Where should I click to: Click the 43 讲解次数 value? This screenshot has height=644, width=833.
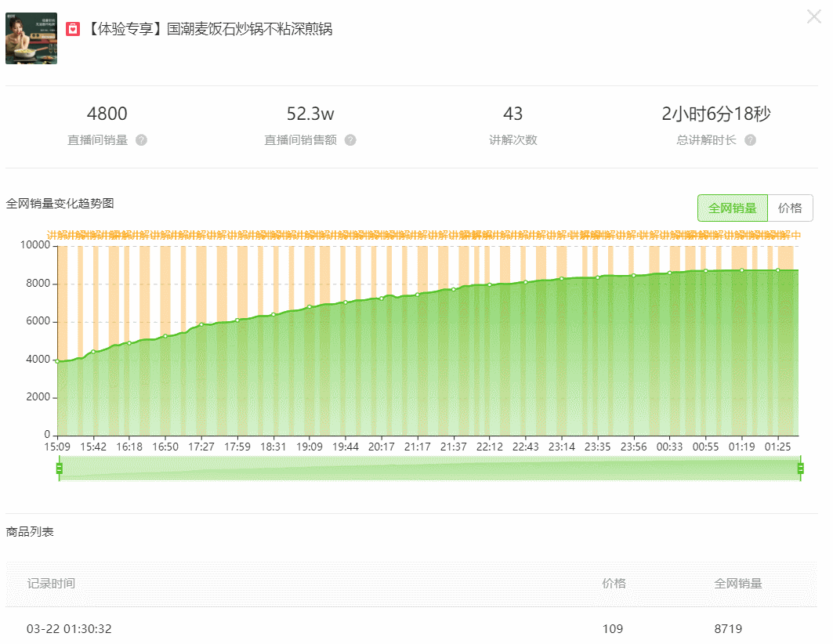click(x=512, y=114)
